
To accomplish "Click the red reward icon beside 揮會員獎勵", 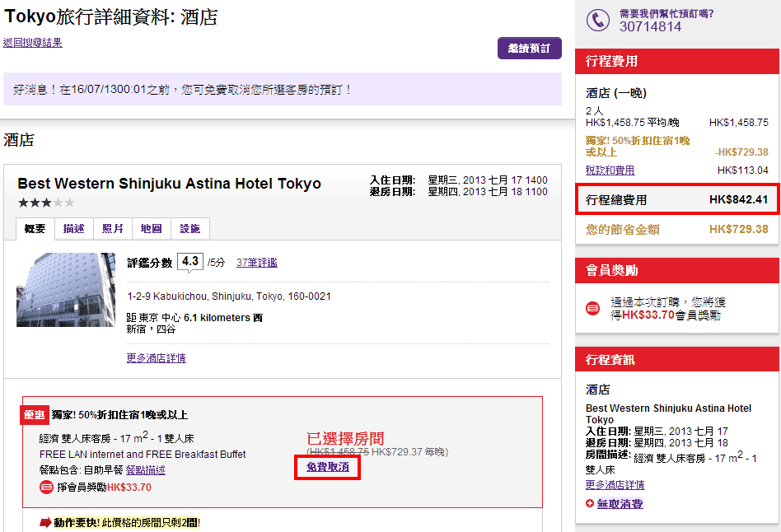I will [47, 487].
